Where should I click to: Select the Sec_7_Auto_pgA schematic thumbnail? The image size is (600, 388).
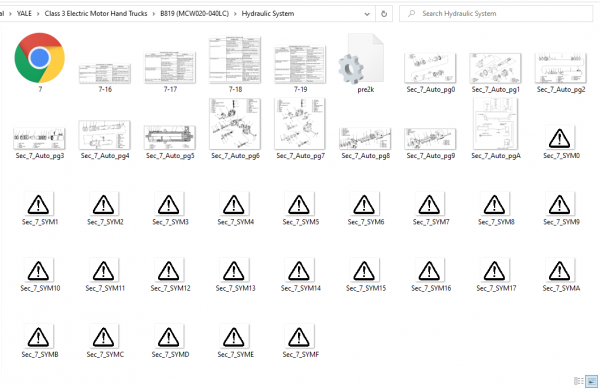click(495, 124)
